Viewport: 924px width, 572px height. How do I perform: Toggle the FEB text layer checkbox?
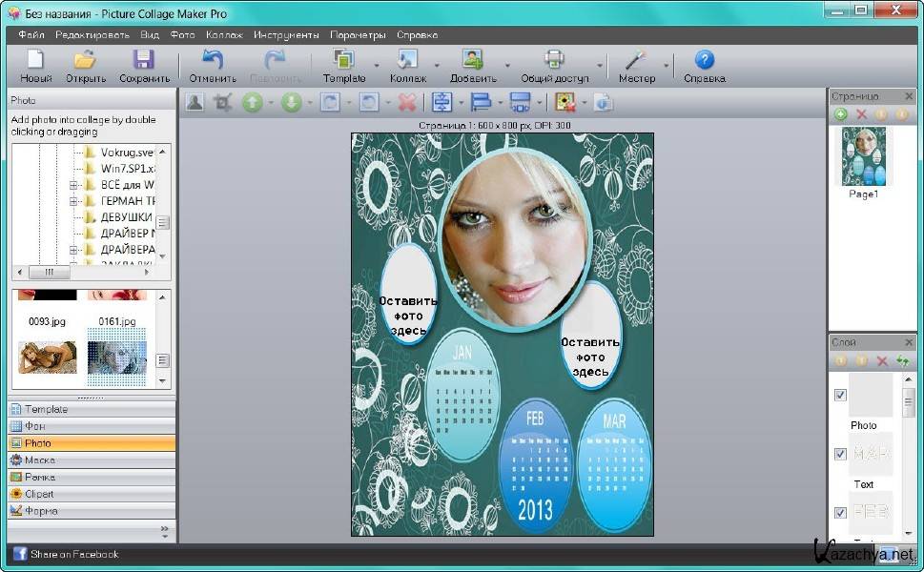click(x=840, y=512)
